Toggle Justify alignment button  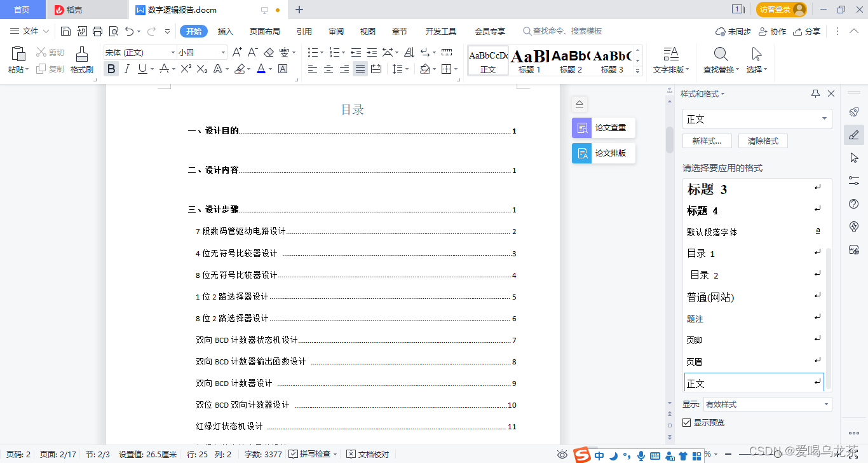(360, 69)
